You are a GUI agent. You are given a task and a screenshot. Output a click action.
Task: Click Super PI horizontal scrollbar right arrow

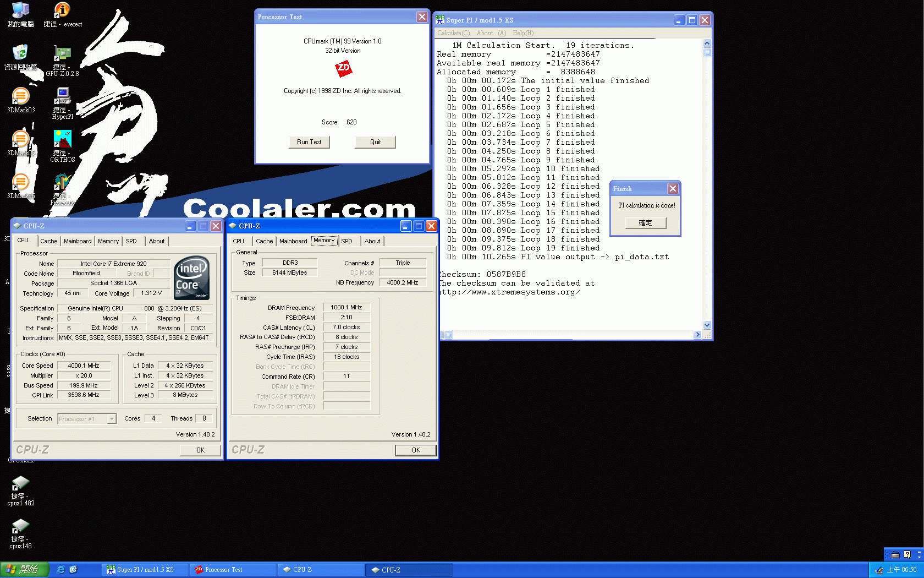click(697, 335)
